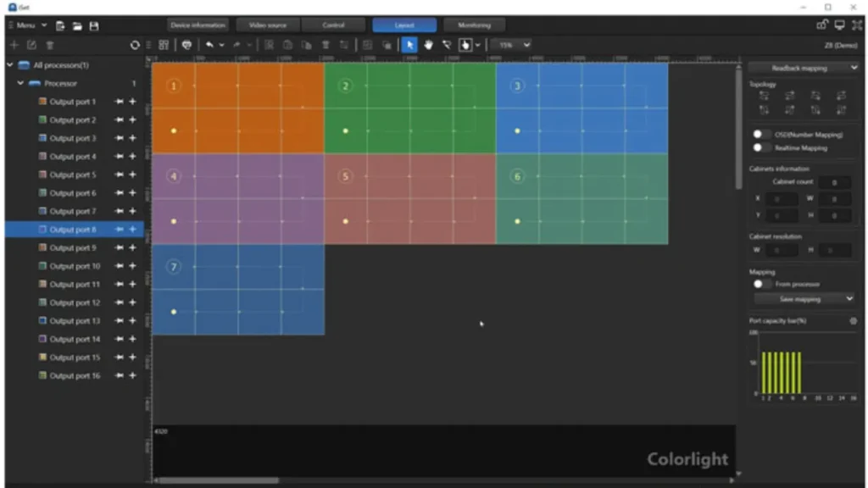Screen dimensions: 868x488
Task: Open Port capacity bar settings gear
Action: pyautogui.click(x=853, y=321)
